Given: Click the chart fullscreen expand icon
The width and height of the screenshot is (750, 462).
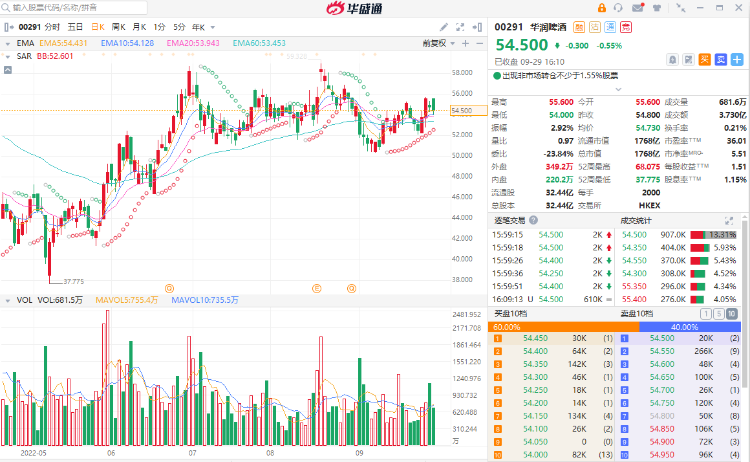Looking at the screenshot, I should [460, 27].
